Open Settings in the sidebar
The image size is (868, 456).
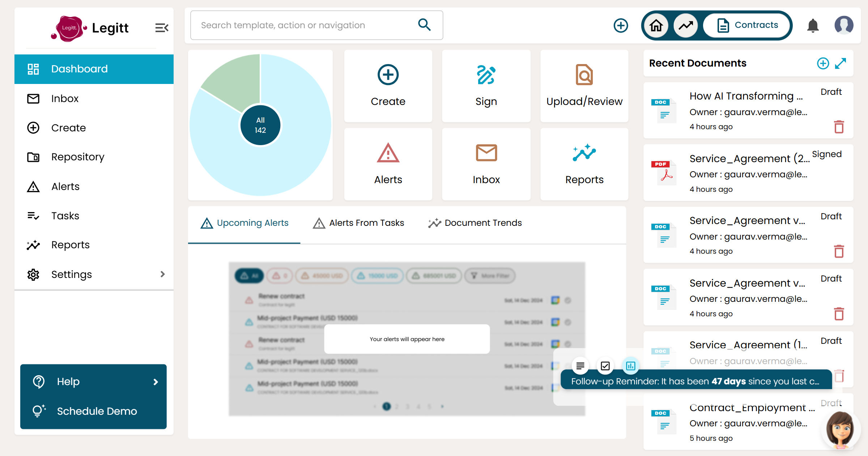94,274
